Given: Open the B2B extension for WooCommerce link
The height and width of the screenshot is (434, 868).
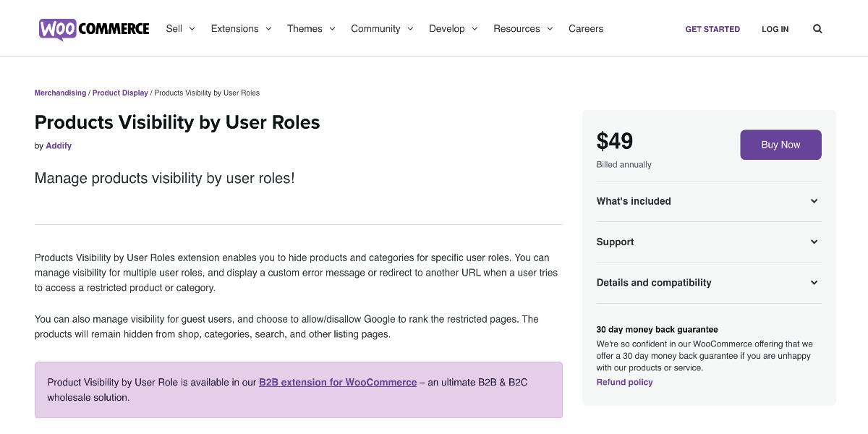Looking at the screenshot, I should tap(338, 382).
